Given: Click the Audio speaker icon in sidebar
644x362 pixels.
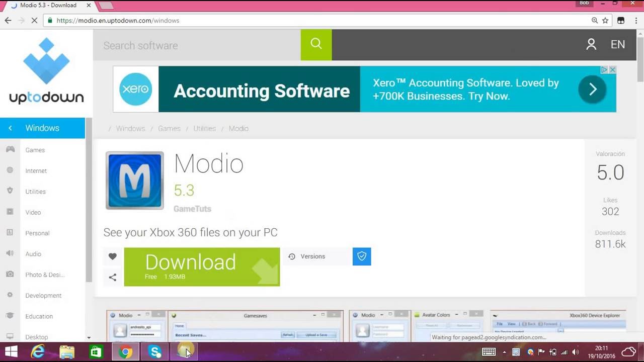Looking at the screenshot, I should click(10, 253).
